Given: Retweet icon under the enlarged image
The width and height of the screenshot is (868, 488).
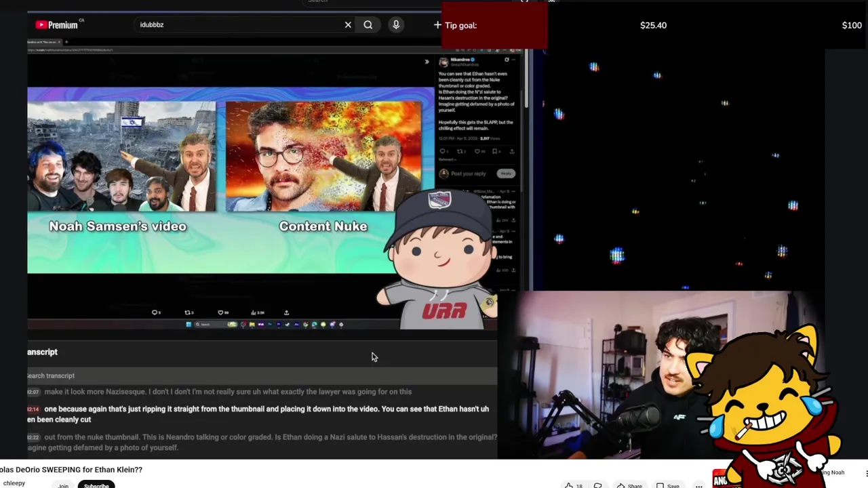Looking at the screenshot, I should pyautogui.click(x=188, y=312).
